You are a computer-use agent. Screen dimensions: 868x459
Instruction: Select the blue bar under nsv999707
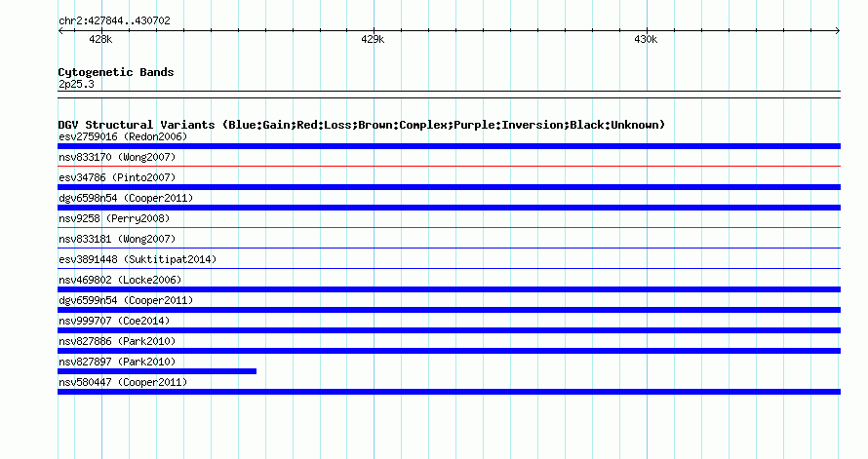449,330
